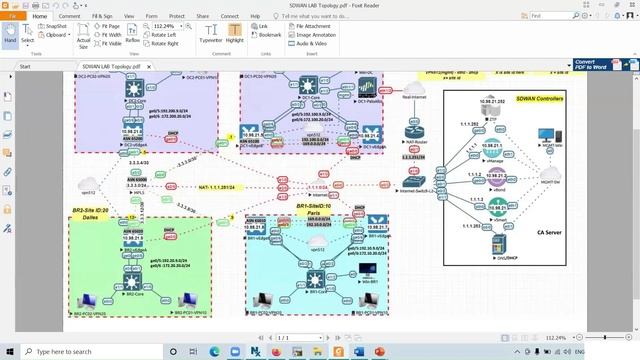Go to previous page in status bar
Image resolution: width=640 pixels, height=360 pixels.
270,338
